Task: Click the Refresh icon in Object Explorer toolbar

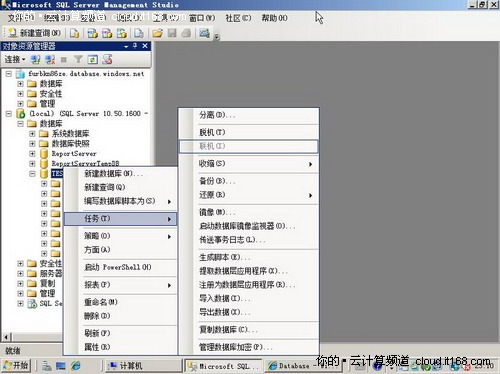Action: [92, 60]
